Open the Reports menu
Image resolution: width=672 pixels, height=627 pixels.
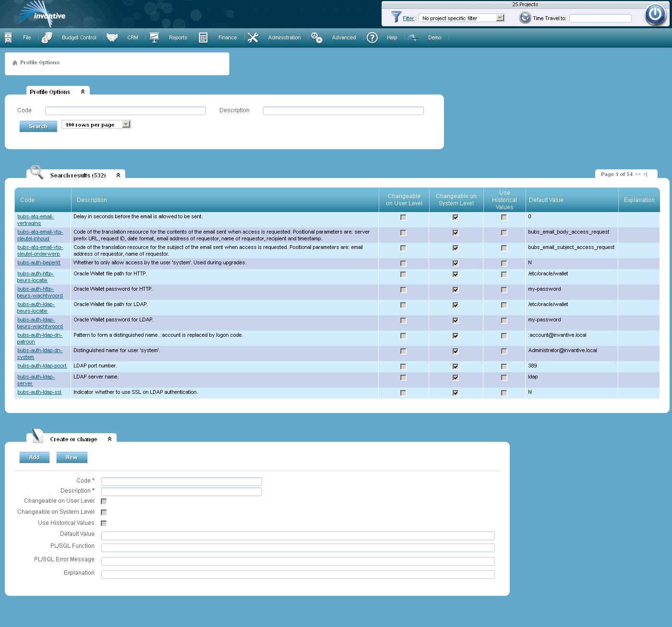[x=178, y=37]
